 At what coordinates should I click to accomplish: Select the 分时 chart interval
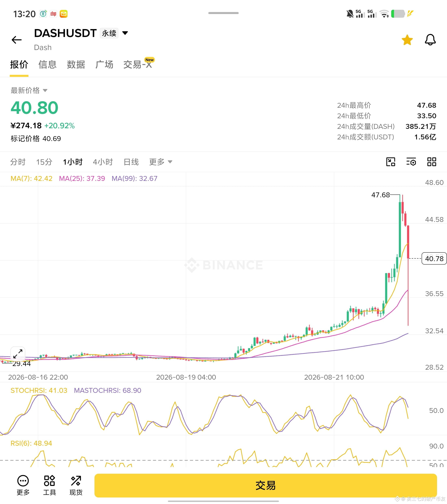point(18,162)
